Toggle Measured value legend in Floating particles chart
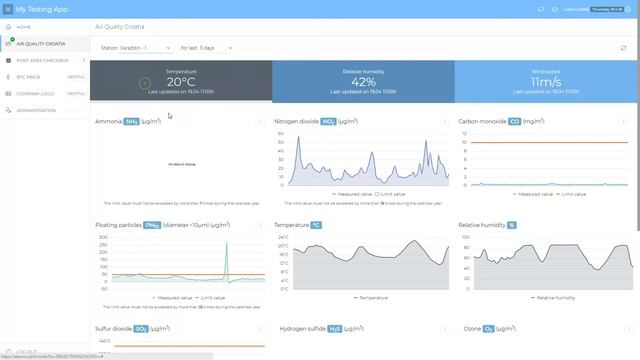640x360 pixels. (x=171, y=298)
